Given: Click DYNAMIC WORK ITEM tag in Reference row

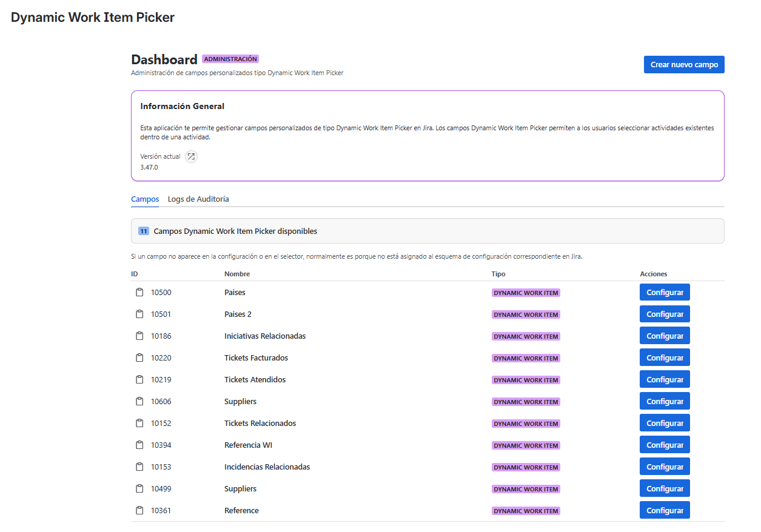Looking at the screenshot, I should click(x=526, y=511).
